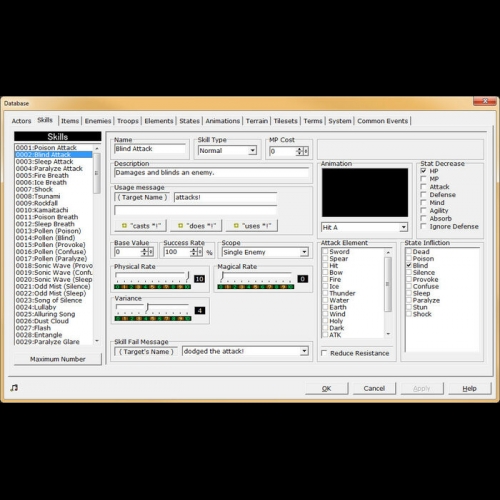Open the Enemies tab

tap(98, 121)
